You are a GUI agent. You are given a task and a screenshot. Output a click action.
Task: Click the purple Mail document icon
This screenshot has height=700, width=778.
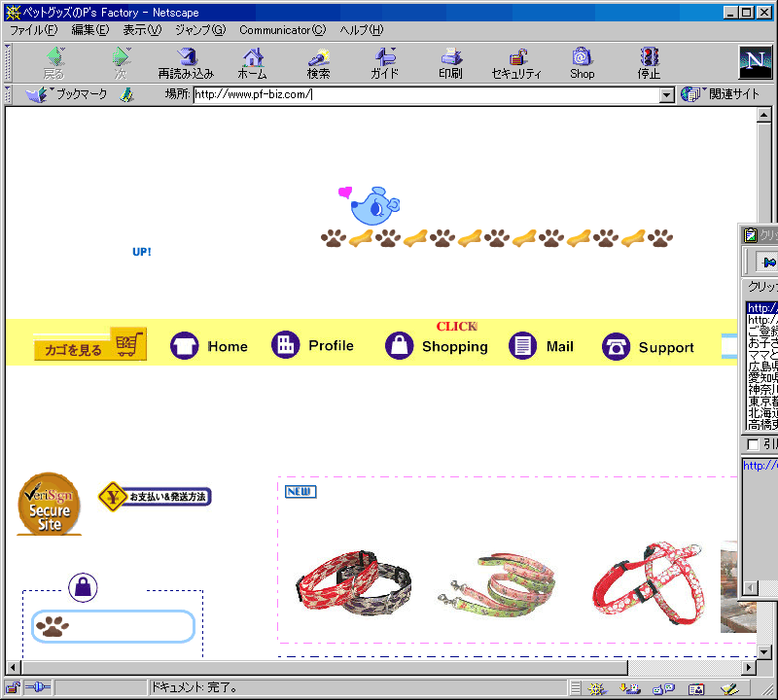point(522,345)
